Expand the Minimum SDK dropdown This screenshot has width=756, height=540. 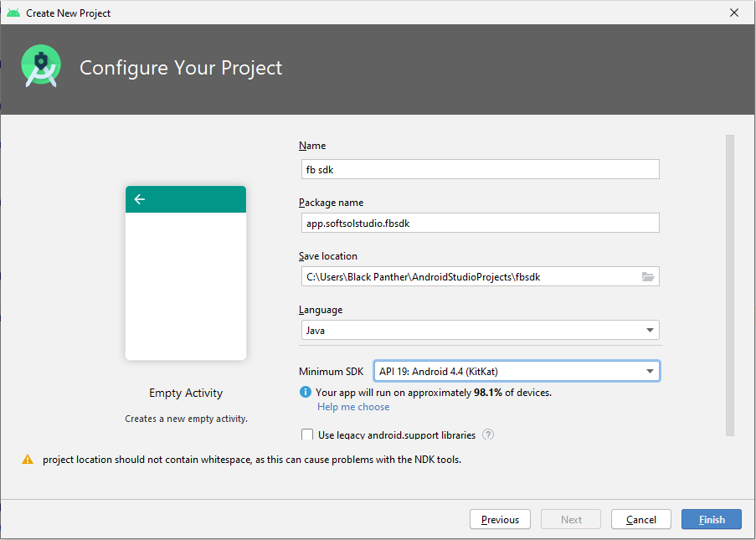(x=650, y=371)
